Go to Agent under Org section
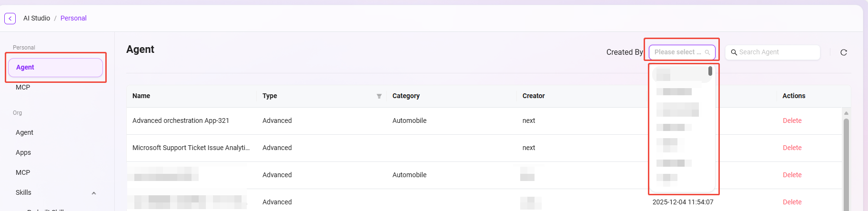868x211 pixels. (24, 132)
